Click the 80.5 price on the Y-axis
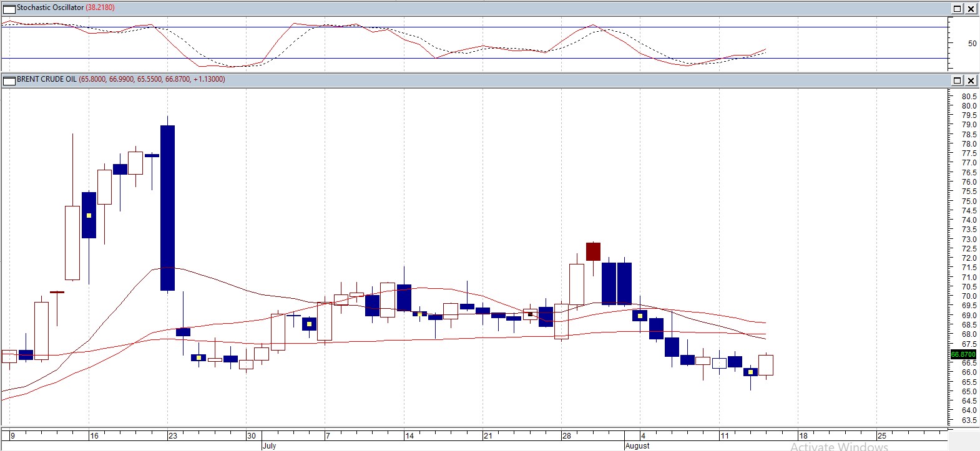The height and width of the screenshot is (451, 980). pyautogui.click(x=969, y=97)
